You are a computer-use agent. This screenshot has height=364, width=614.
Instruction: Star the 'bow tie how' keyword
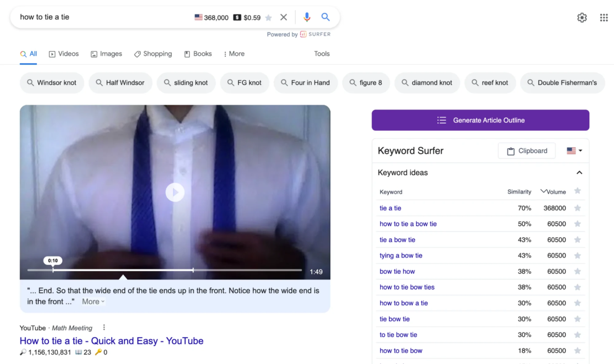578,272
